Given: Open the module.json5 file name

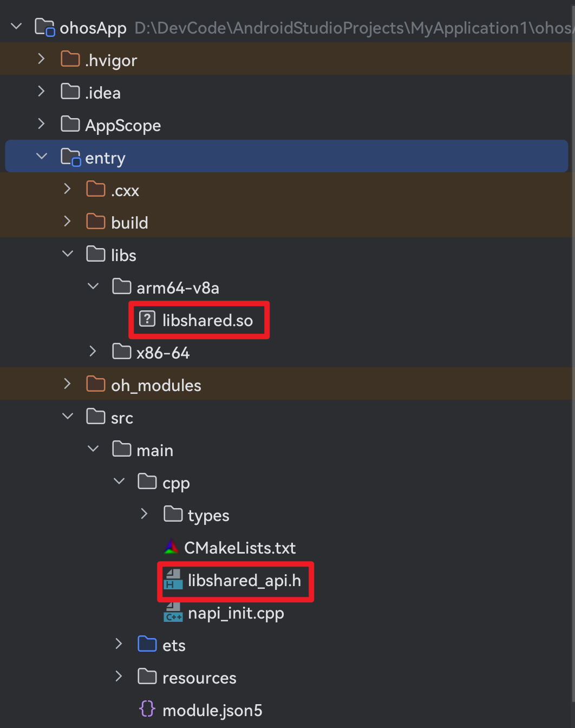Looking at the screenshot, I should coord(212,710).
